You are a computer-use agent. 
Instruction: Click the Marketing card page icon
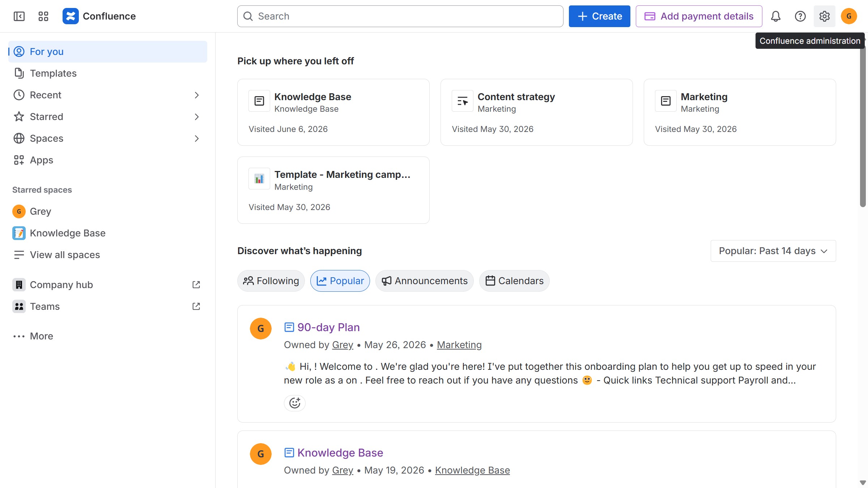(666, 101)
